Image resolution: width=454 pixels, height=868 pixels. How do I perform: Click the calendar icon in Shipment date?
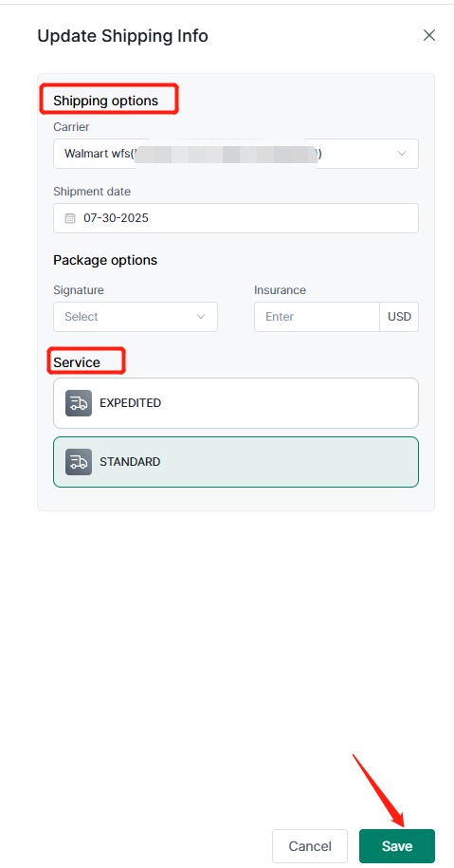tap(70, 218)
